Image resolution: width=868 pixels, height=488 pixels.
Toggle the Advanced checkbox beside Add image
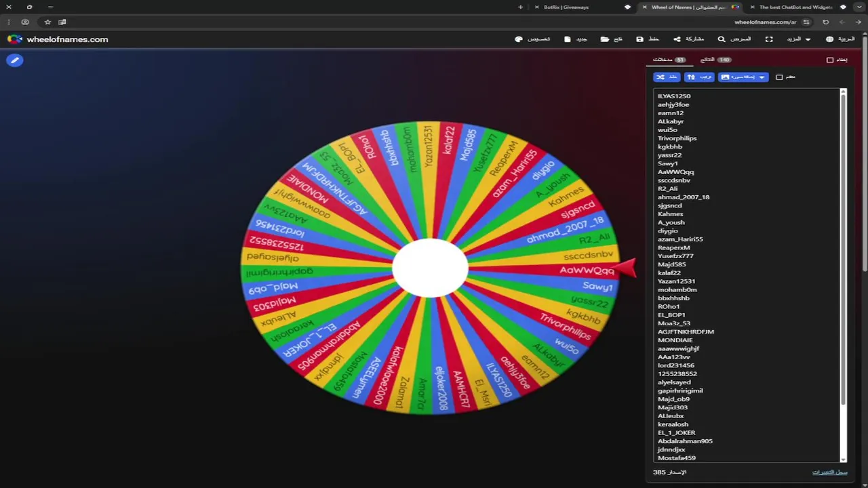click(x=779, y=77)
